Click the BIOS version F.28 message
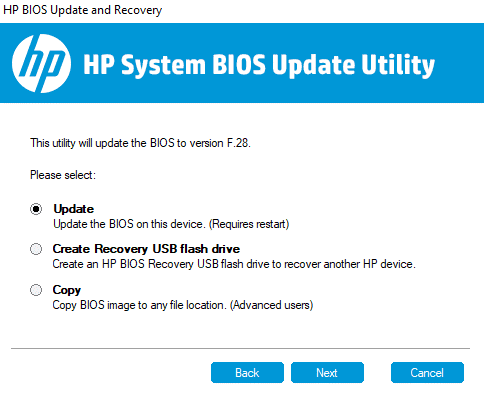This screenshot has height=395, width=484. pos(140,143)
